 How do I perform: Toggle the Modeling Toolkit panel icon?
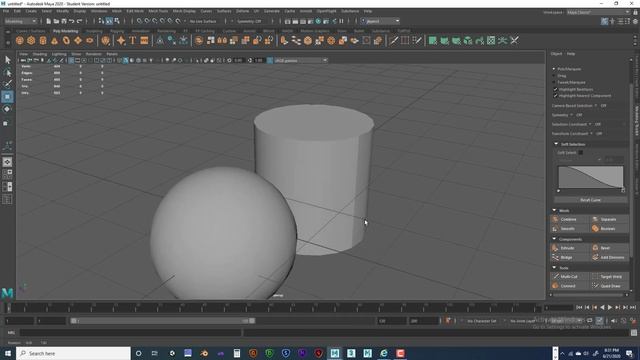[x=604, y=21]
